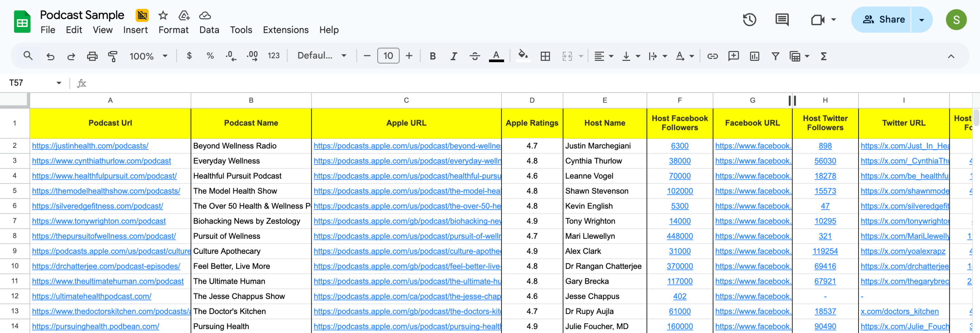Image resolution: width=980 pixels, height=333 pixels.
Task: Increase the font size
Action: point(409,56)
